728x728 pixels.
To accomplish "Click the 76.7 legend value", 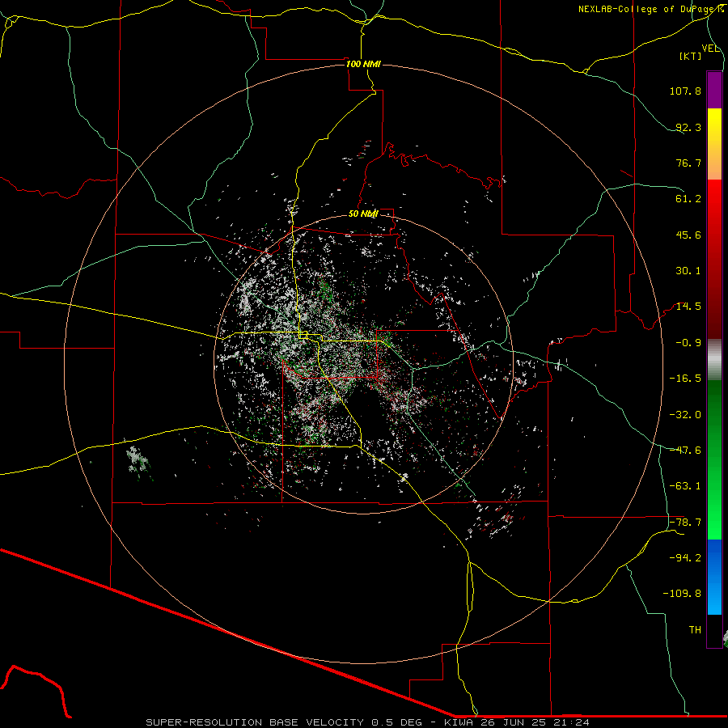I will pyautogui.click(x=688, y=163).
